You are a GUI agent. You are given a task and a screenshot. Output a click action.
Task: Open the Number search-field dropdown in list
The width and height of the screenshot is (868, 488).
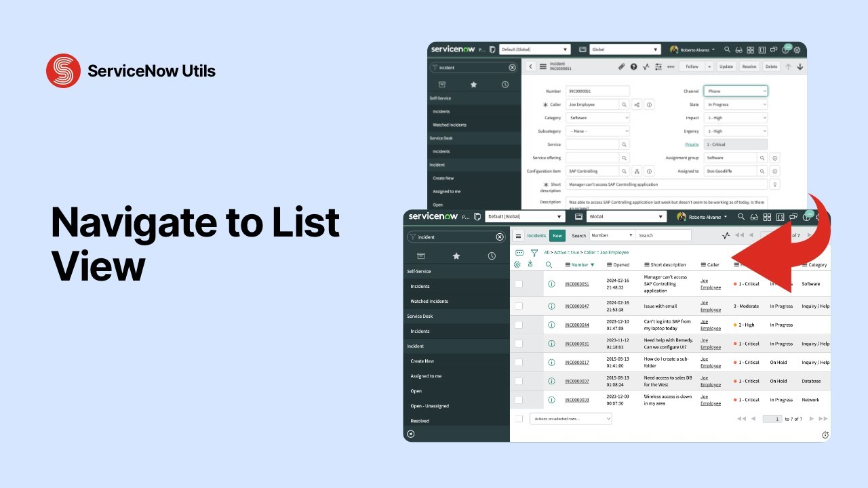click(612, 235)
